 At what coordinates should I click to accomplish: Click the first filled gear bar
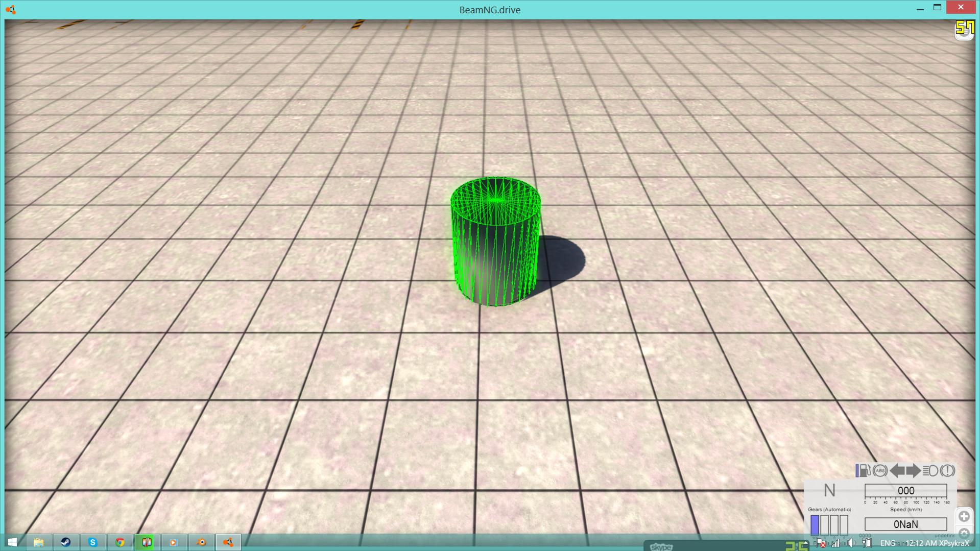815,525
